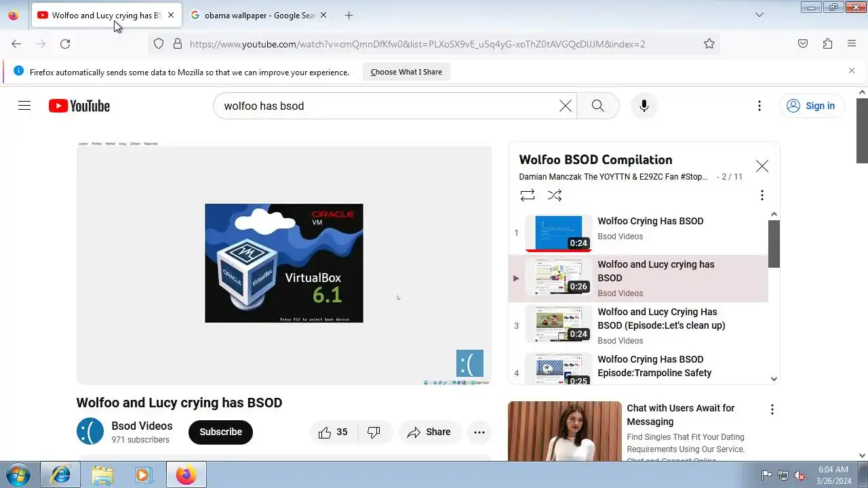Open ad three-dot options menu

point(772,409)
